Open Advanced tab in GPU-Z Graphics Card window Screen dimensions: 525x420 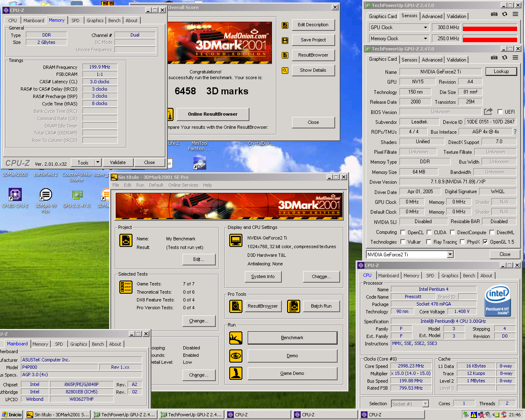point(432,60)
